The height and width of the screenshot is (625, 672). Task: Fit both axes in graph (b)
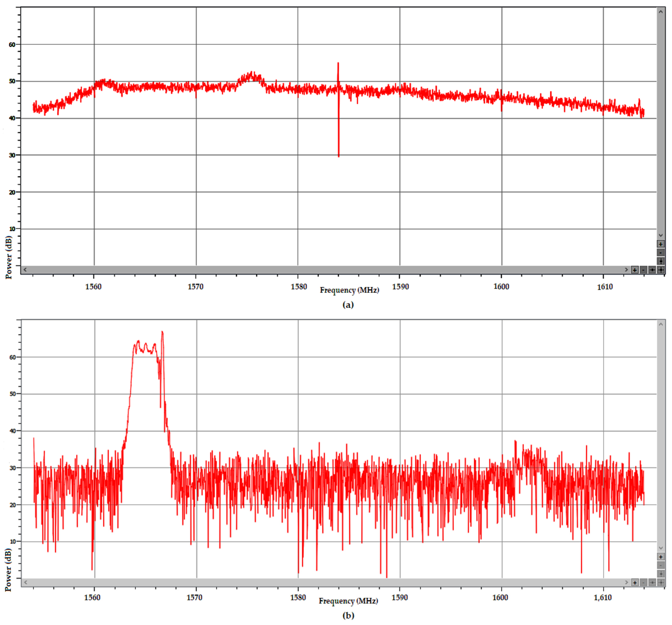(x=661, y=582)
